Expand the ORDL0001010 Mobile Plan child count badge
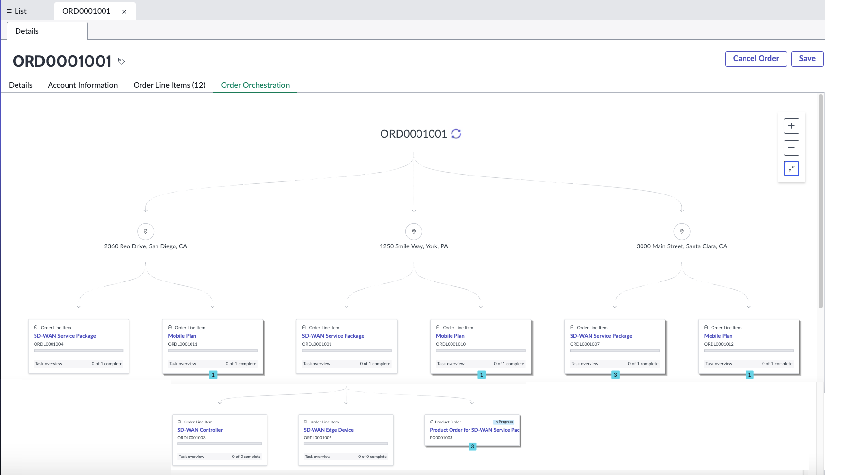The image size is (868, 475). click(x=482, y=375)
